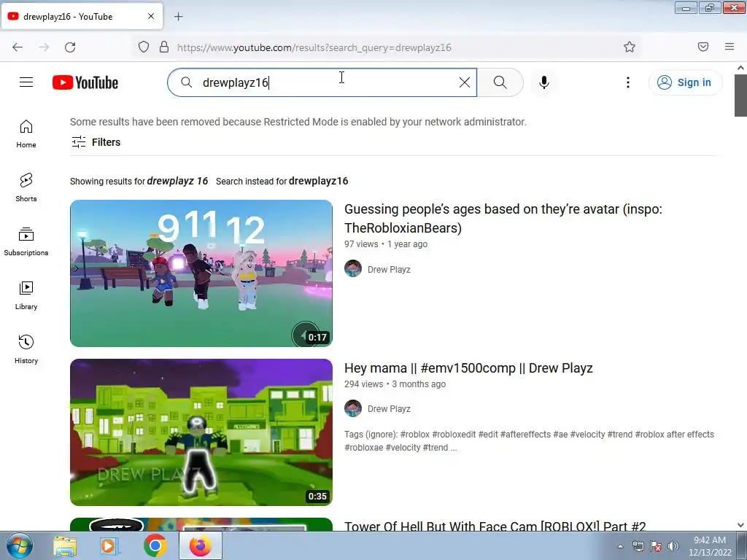Click the Action Center flag tray icon
Screen dimensions: 747x560
point(656,546)
